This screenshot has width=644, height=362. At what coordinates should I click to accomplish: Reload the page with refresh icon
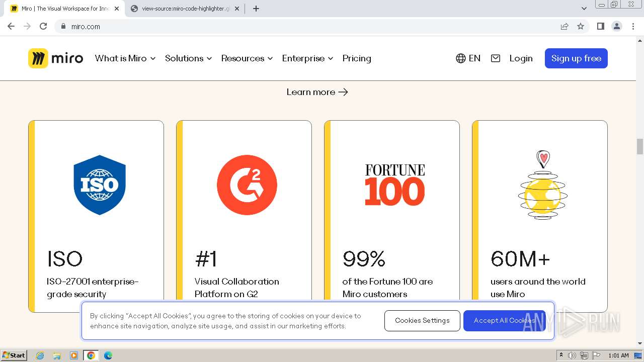pos(43,26)
